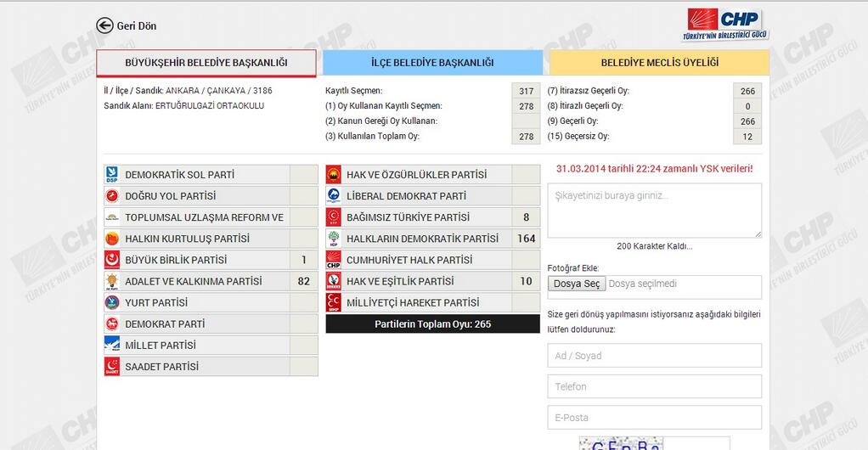Click the Fotoğraf Ekle label
The height and width of the screenshot is (450, 868).
pyautogui.click(x=573, y=268)
